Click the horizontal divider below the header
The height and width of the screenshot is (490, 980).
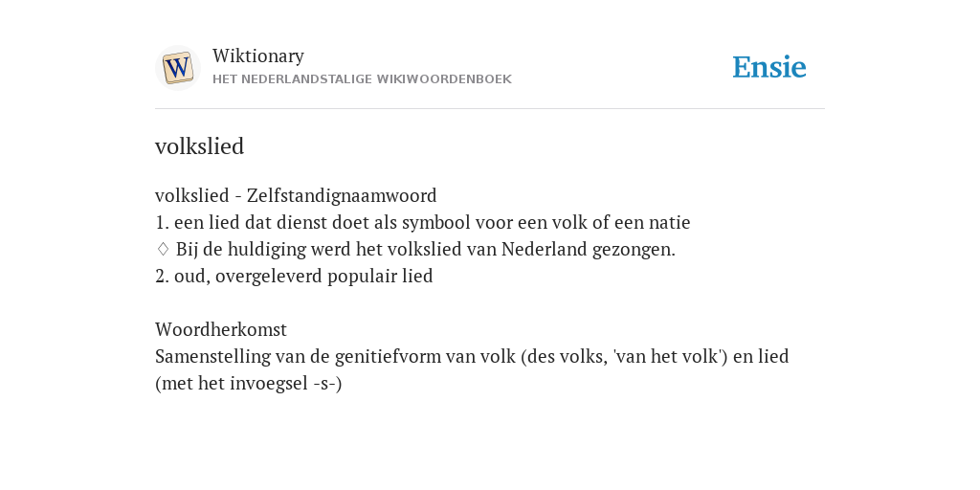pyautogui.click(x=490, y=109)
